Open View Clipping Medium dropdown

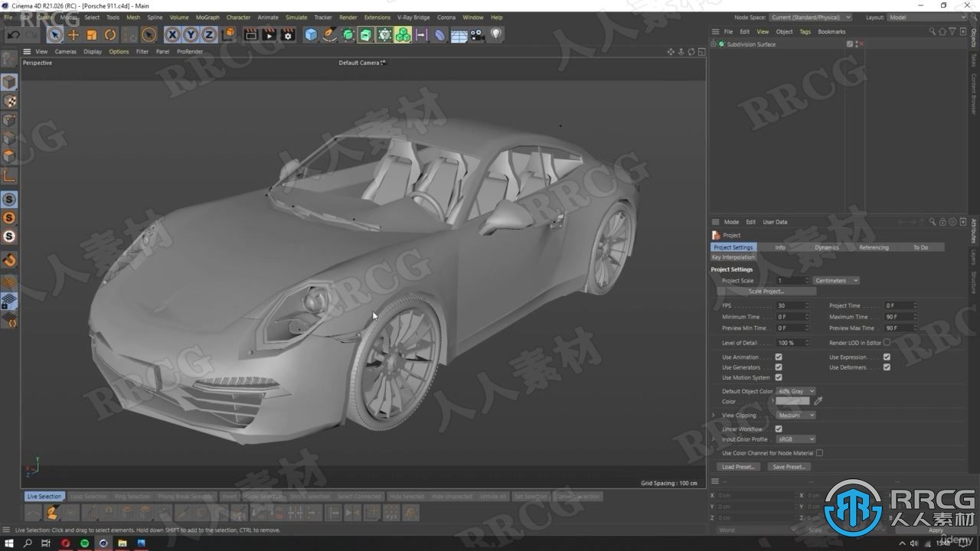click(796, 415)
